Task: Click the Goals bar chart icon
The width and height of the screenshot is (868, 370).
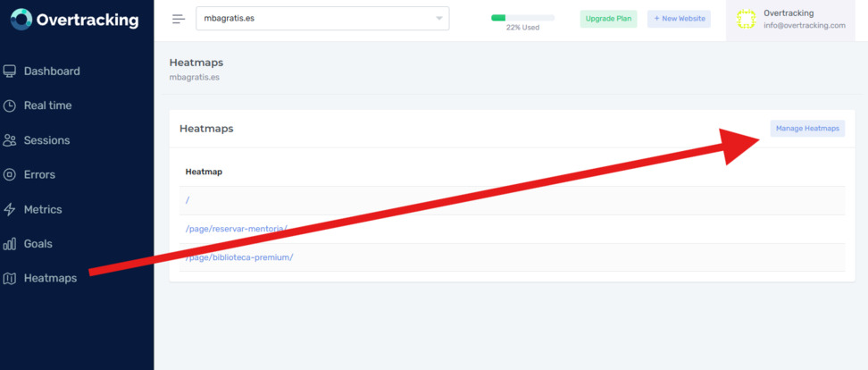Action: 10,244
